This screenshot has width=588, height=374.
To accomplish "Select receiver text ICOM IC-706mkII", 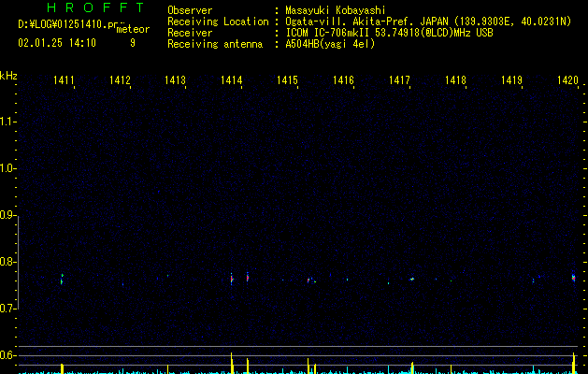I will click(x=328, y=33).
